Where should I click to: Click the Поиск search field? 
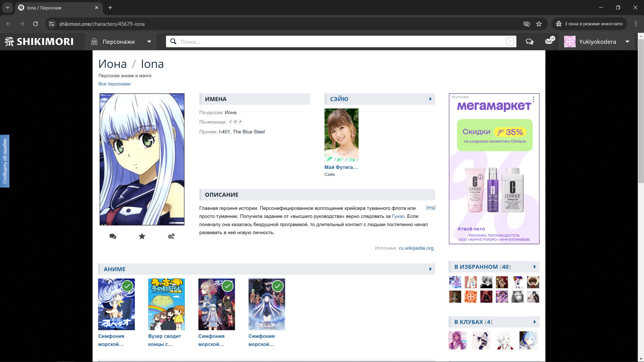click(x=340, y=42)
